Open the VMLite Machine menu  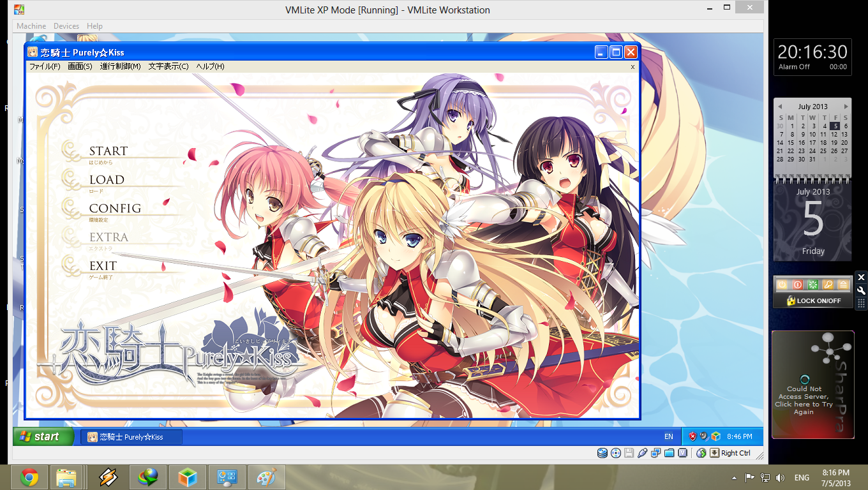pos(31,26)
